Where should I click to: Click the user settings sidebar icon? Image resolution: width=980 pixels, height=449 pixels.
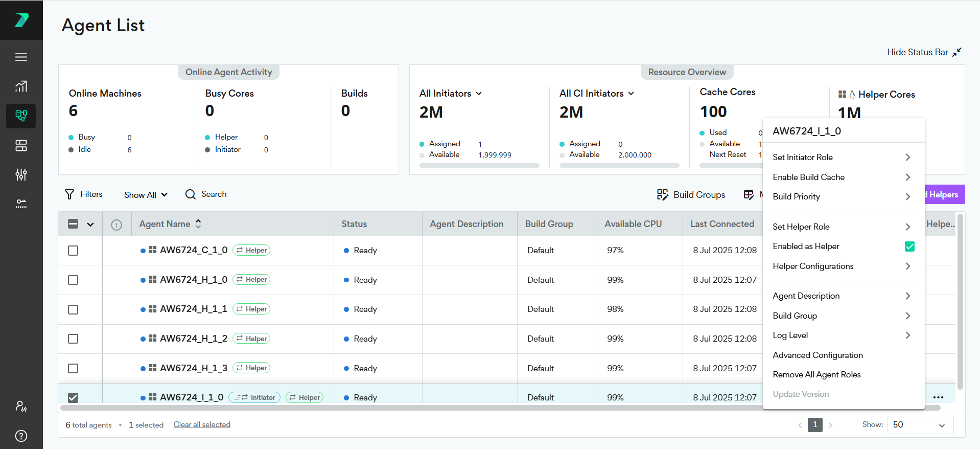point(21,407)
